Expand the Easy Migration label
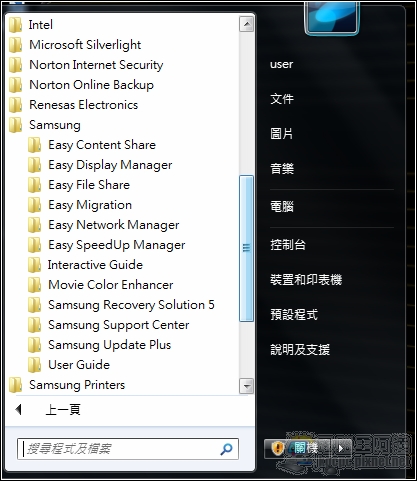Image resolution: width=417 pixels, height=481 pixels. 90,205
